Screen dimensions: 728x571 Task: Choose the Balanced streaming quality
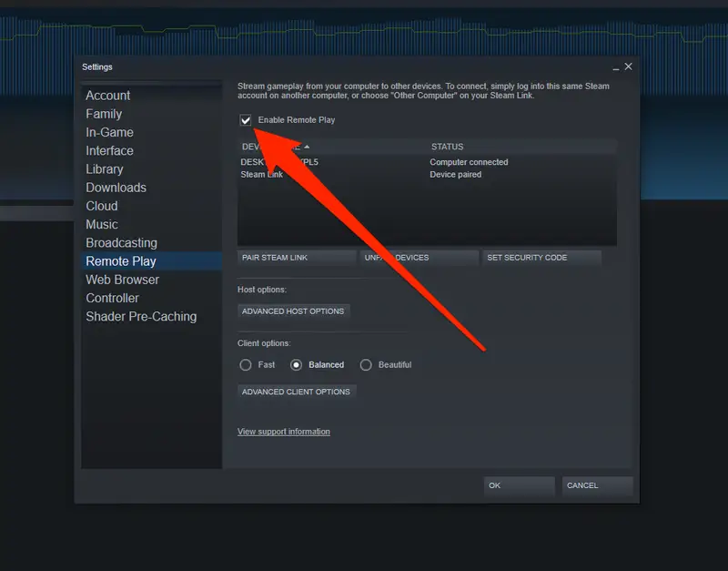[296, 364]
